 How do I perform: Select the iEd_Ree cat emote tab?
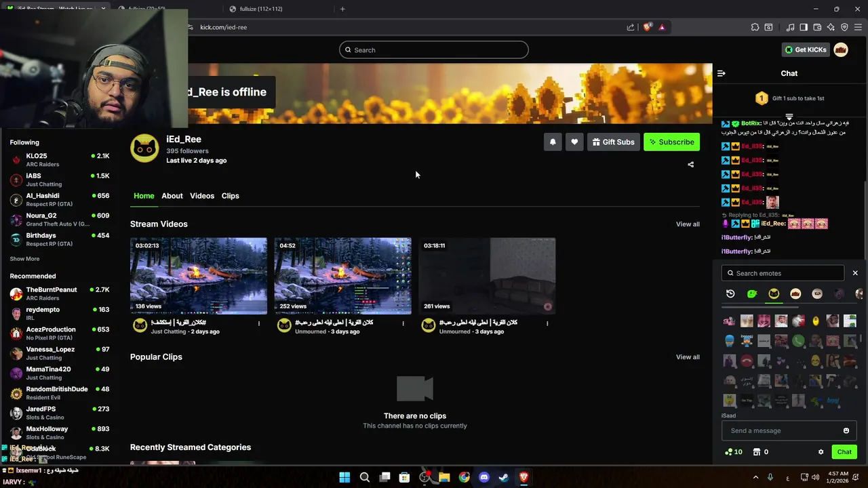(774, 293)
